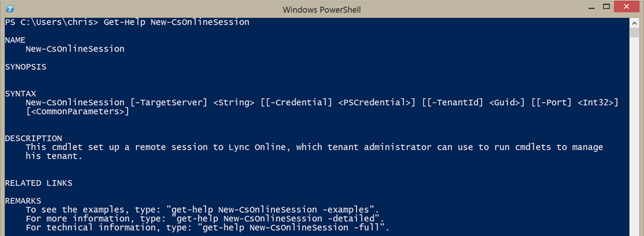This screenshot has width=644, height=236.
Task: Open the PowerShell system menu icon
Action: click(x=11, y=9)
